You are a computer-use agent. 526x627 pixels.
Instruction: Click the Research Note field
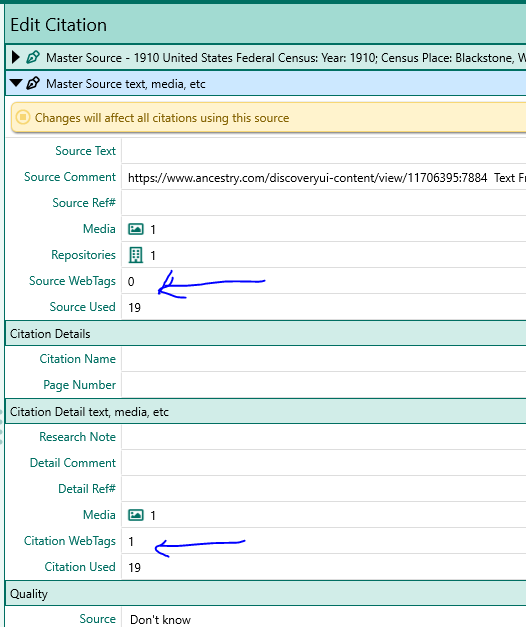tap(324, 437)
